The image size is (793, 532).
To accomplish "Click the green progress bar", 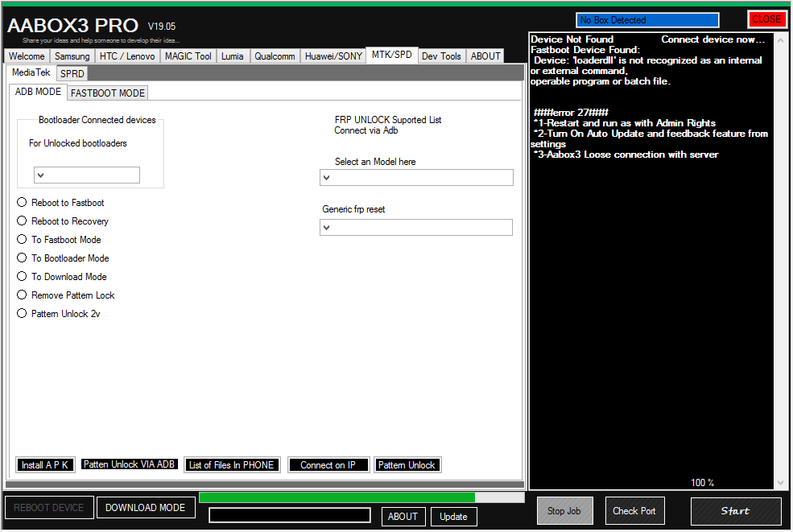I will [x=361, y=497].
